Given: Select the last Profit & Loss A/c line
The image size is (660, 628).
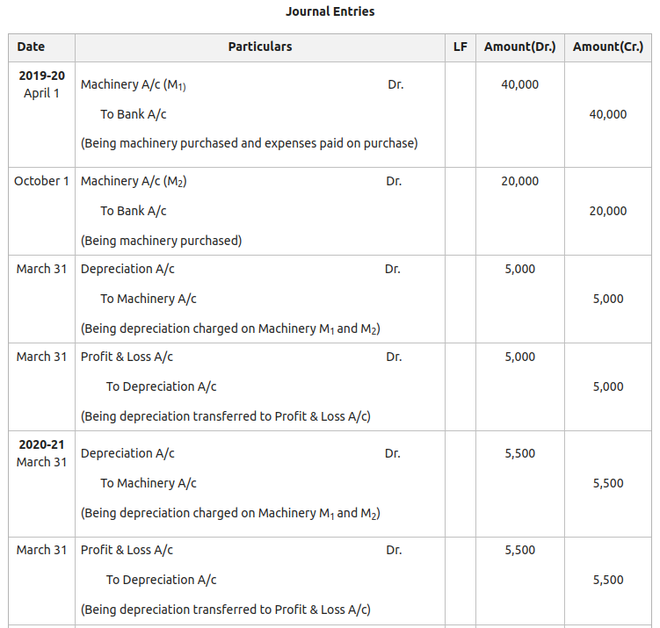Looking at the screenshot, I should click(127, 550).
